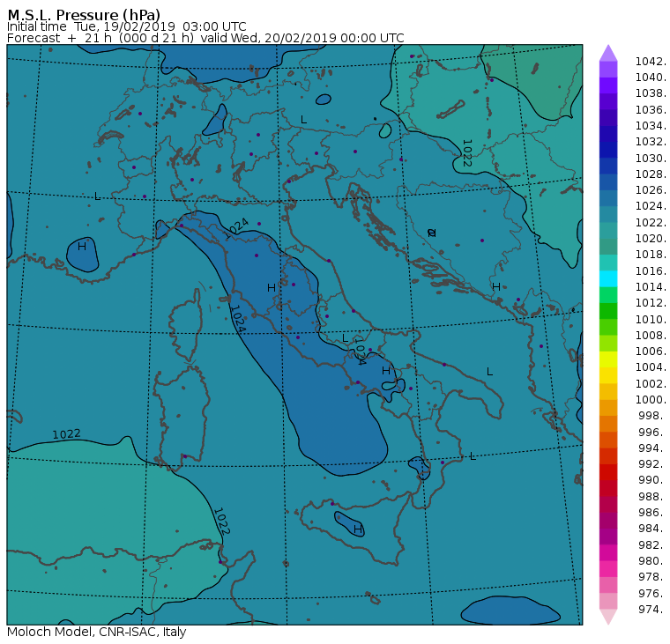This screenshot has width=670, height=644.
Task: Click the orange colorbar segment between 998 and 1000
Action: coord(608,408)
